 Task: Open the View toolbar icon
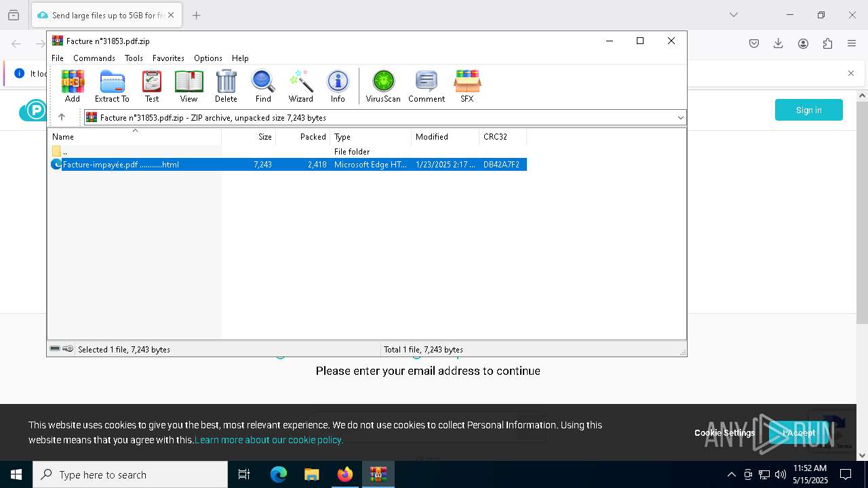189,86
